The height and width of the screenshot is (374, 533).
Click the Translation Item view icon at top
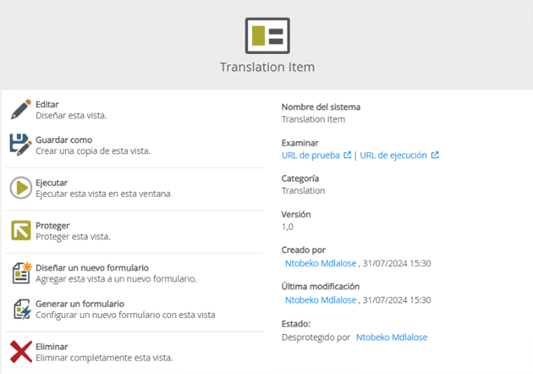click(x=267, y=36)
